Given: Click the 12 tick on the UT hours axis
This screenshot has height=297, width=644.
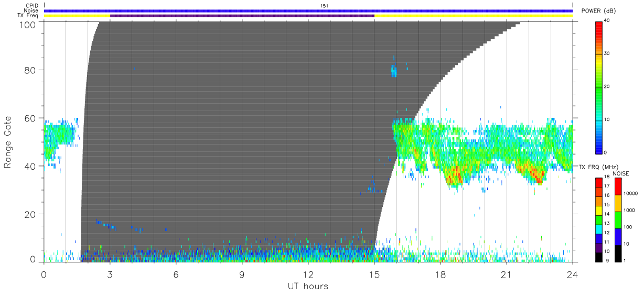Looking at the screenshot, I should pyautogui.click(x=308, y=274).
